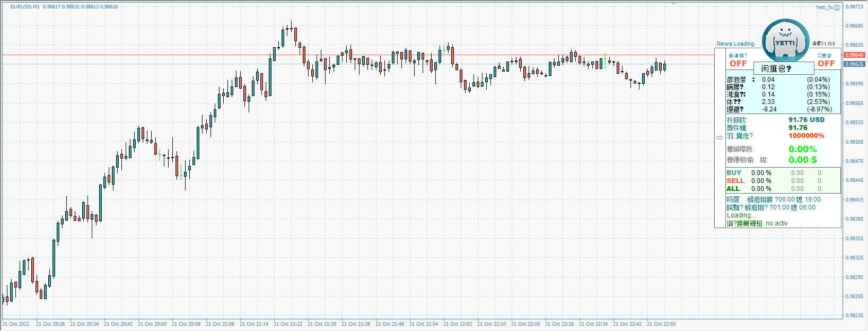Click the 0.98715 price scale label
This screenshot has height=331, width=868.
(x=854, y=7)
